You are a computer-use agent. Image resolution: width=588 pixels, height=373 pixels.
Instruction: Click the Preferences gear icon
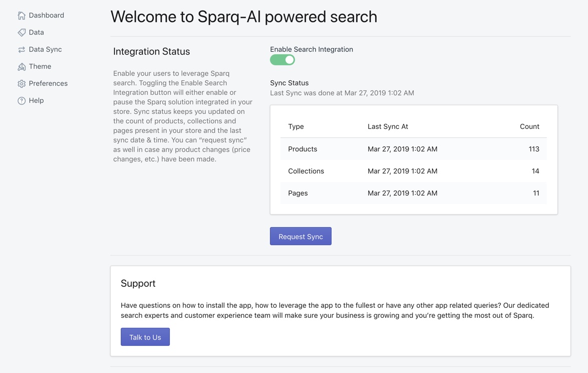pyautogui.click(x=22, y=84)
